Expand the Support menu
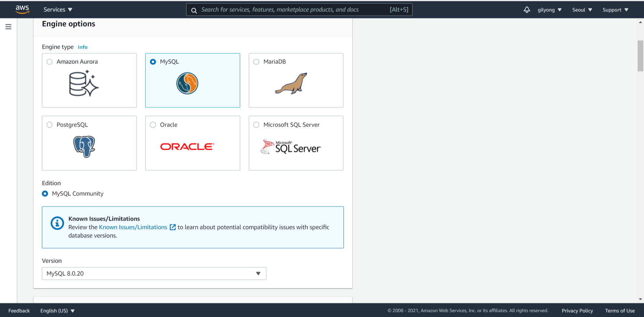 [x=615, y=10]
